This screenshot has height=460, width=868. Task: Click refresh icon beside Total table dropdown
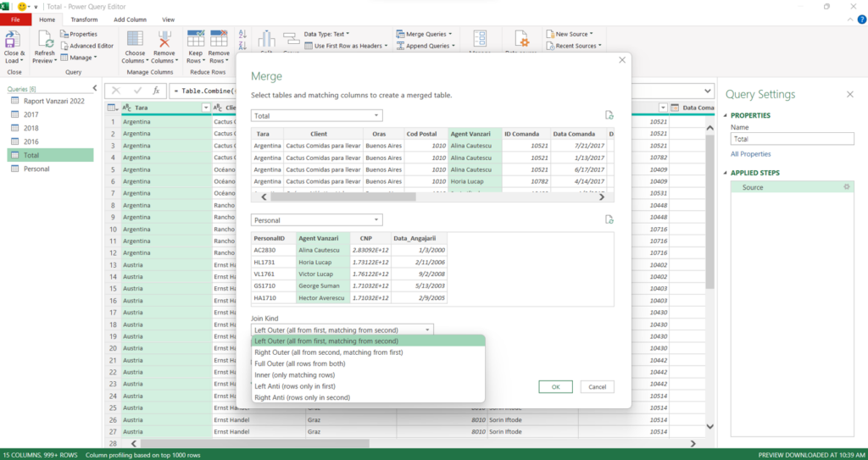pos(609,115)
